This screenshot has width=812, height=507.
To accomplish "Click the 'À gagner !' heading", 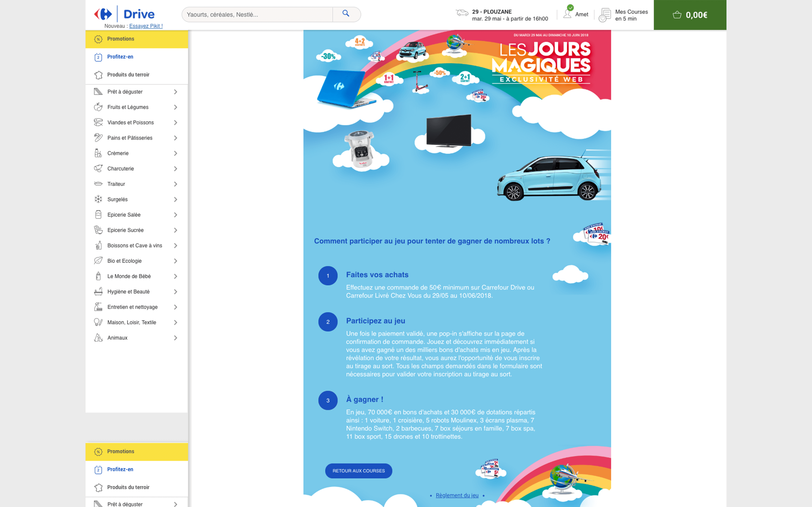I will pos(364,399).
